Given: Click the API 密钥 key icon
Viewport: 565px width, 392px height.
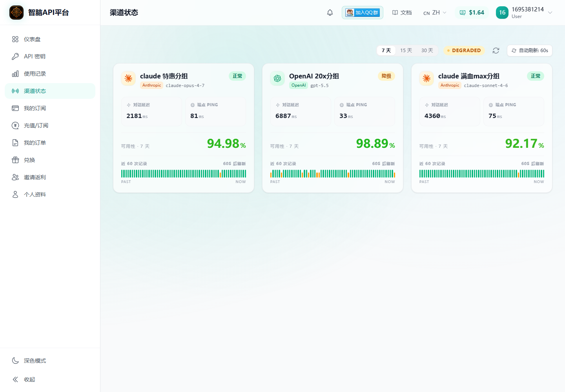Looking at the screenshot, I should tap(15, 56).
